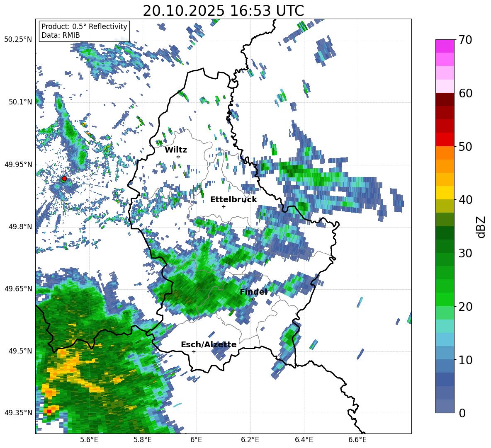Image resolution: width=491 pixels, height=448 pixels.
Task: Click the colorbar tick label 50
Action: pyautogui.click(x=465, y=146)
